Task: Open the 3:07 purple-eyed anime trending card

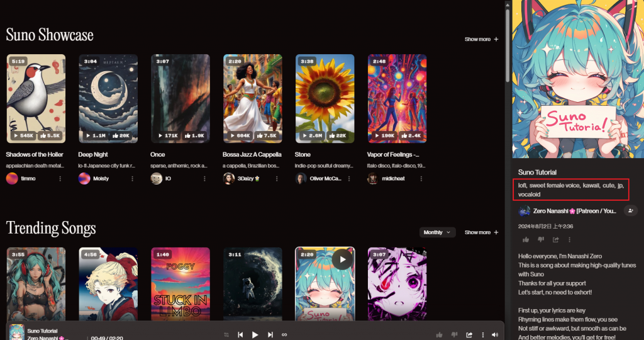Action: 397,284
